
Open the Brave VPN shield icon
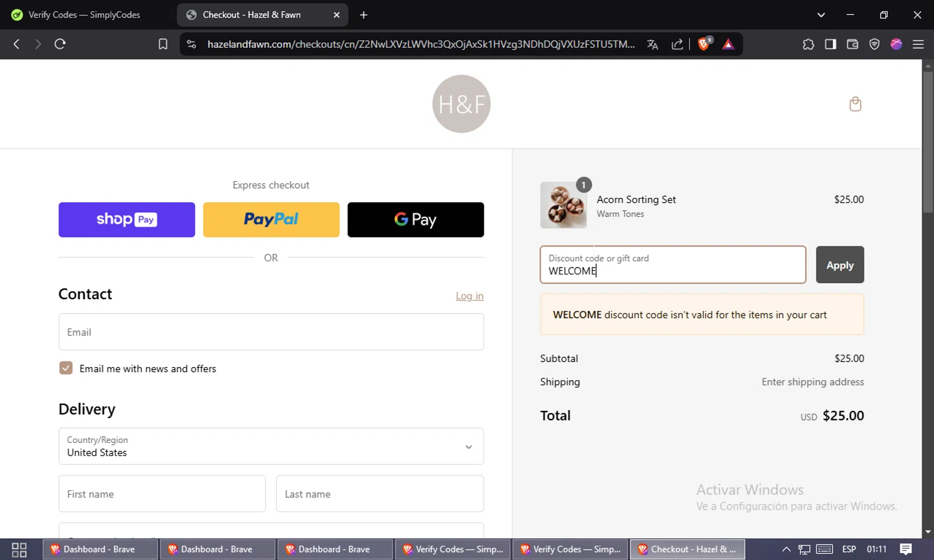click(874, 44)
